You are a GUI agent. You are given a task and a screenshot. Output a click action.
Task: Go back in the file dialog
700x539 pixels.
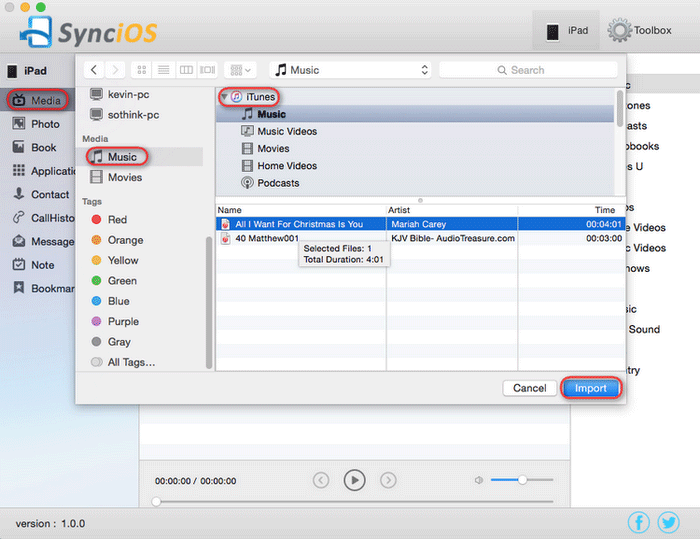point(93,70)
